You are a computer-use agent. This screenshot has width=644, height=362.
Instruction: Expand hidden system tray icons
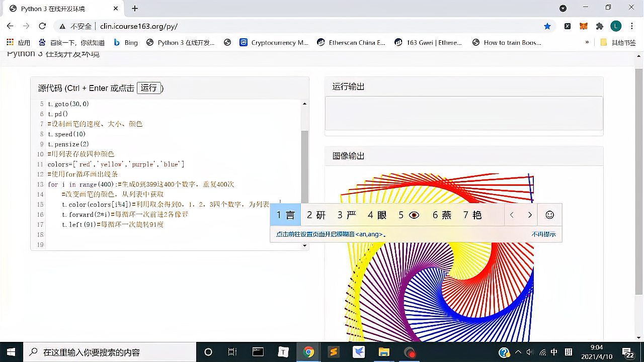pyautogui.click(x=518, y=352)
